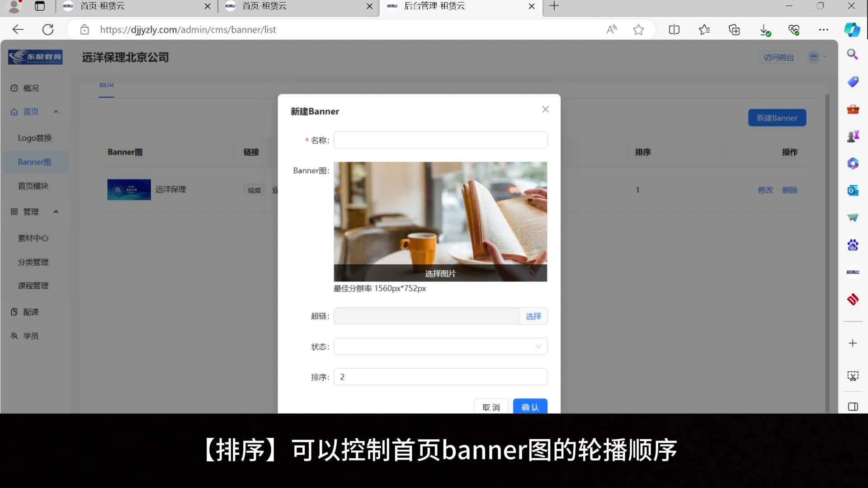The width and height of the screenshot is (868, 488).
Task: Collapse the 管理 sidebar section
Action: 56,211
